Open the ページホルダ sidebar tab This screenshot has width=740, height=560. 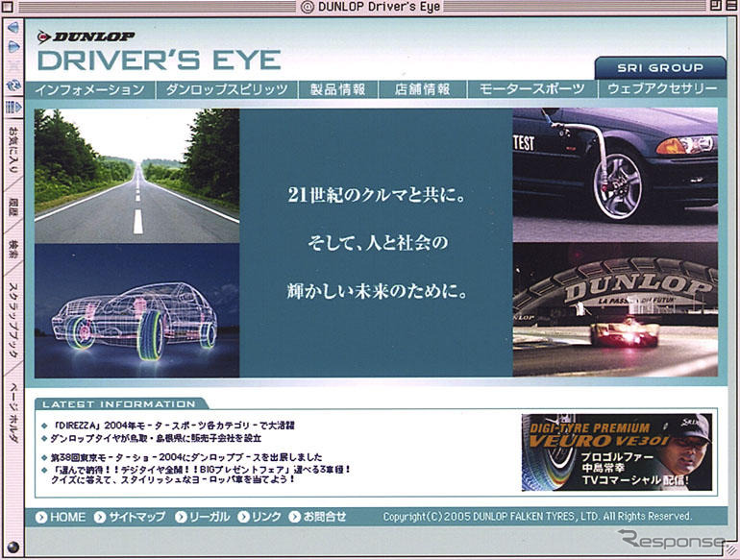13,411
